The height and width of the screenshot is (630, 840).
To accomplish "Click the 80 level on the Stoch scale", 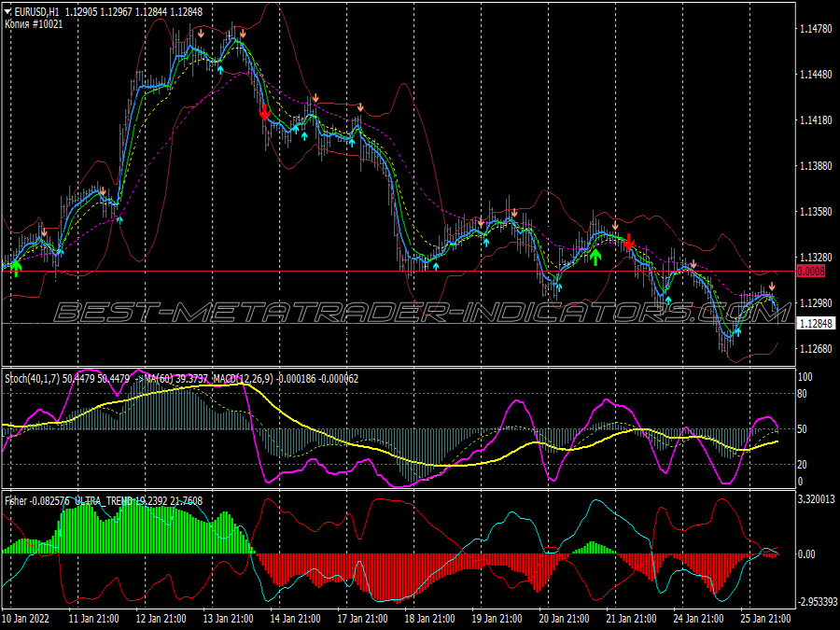I will pyautogui.click(x=803, y=394).
